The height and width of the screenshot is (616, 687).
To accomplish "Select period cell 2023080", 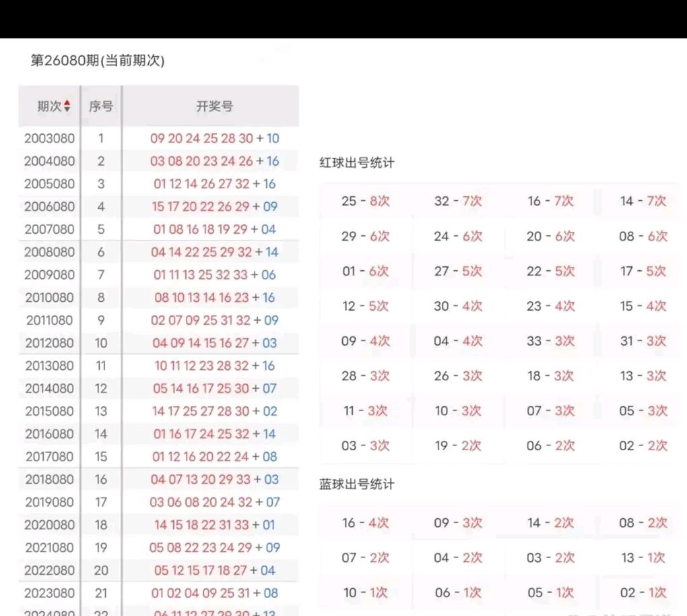I will click(x=50, y=593).
